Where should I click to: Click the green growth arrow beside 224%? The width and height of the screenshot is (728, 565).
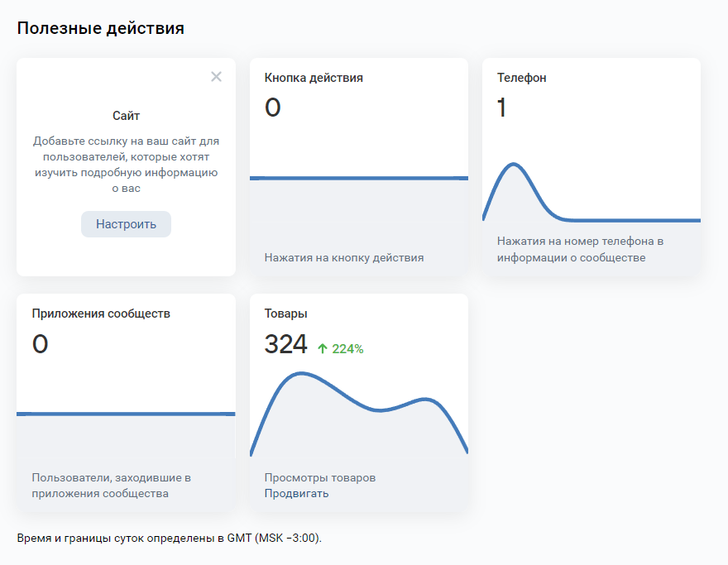323,349
